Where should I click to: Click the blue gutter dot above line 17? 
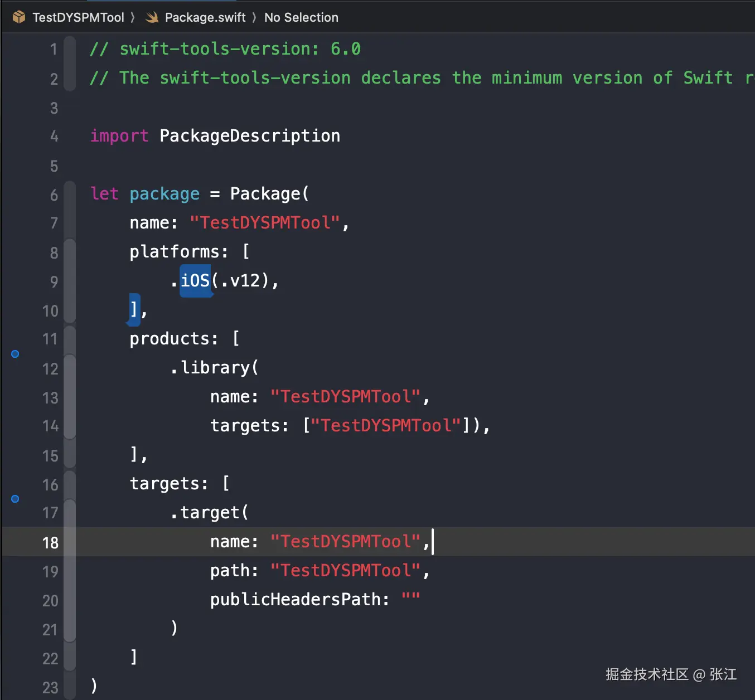pos(15,499)
